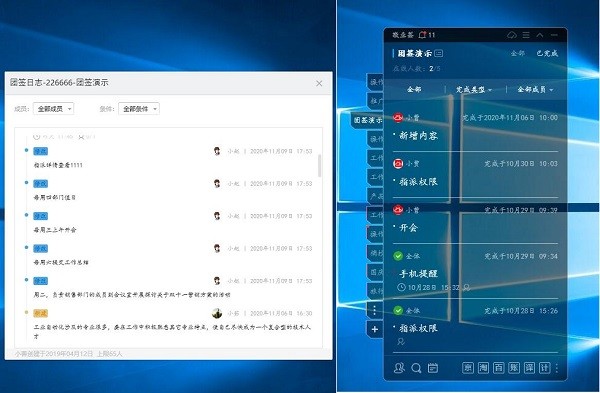Click the orange tag on the 16:30 log entry
The image size is (600, 393).
(41, 313)
